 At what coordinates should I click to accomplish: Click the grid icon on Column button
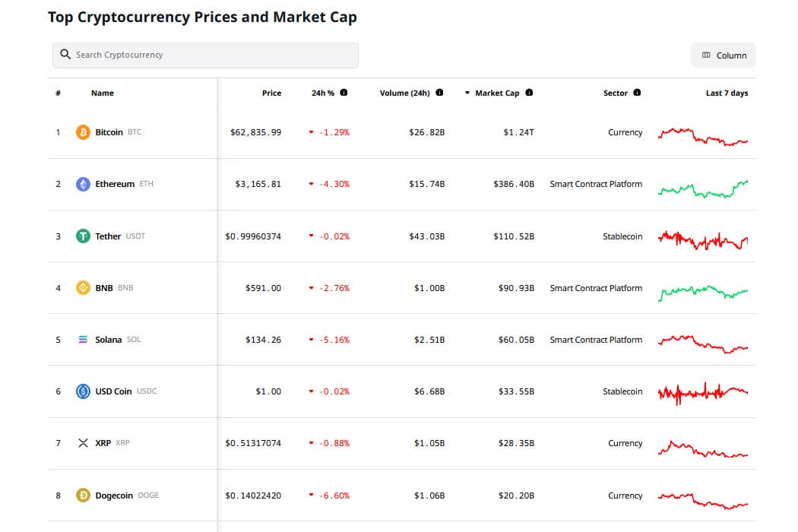pyautogui.click(x=708, y=55)
